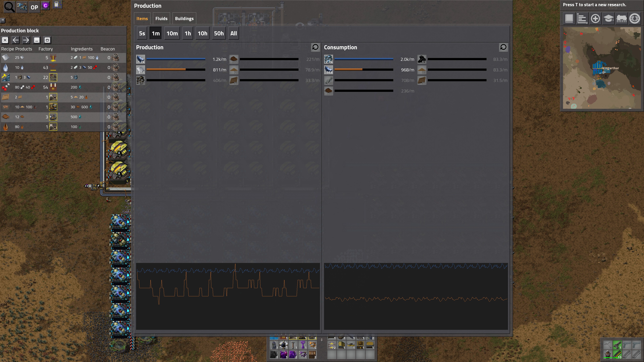Select the 5s time range
The image size is (644, 362).
[x=142, y=33]
